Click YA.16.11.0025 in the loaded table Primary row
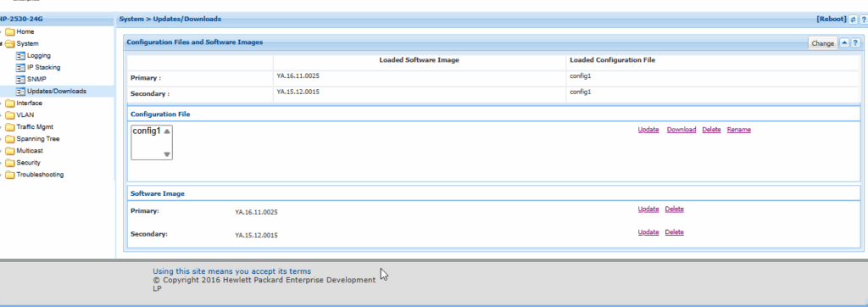Viewport: 868px width, 307px height. [298, 76]
